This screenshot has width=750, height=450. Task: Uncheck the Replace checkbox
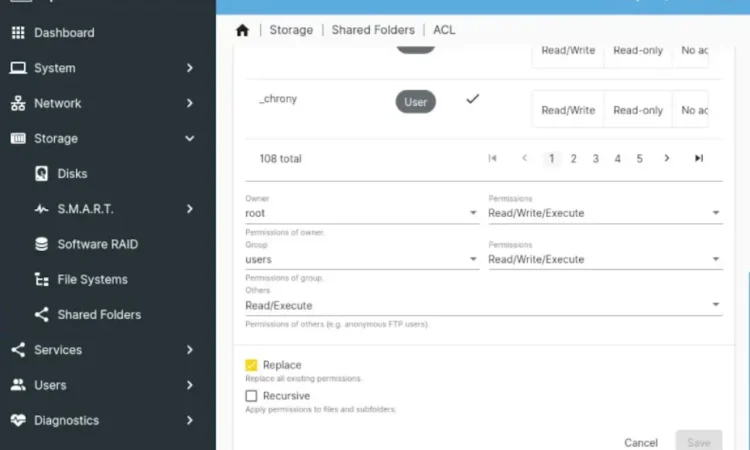click(251, 365)
